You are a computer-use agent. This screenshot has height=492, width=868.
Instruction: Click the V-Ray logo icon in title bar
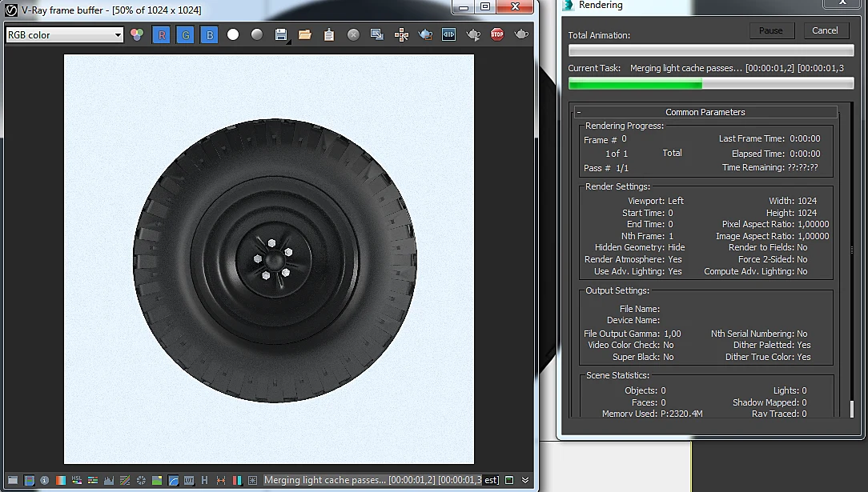(x=11, y=10)
